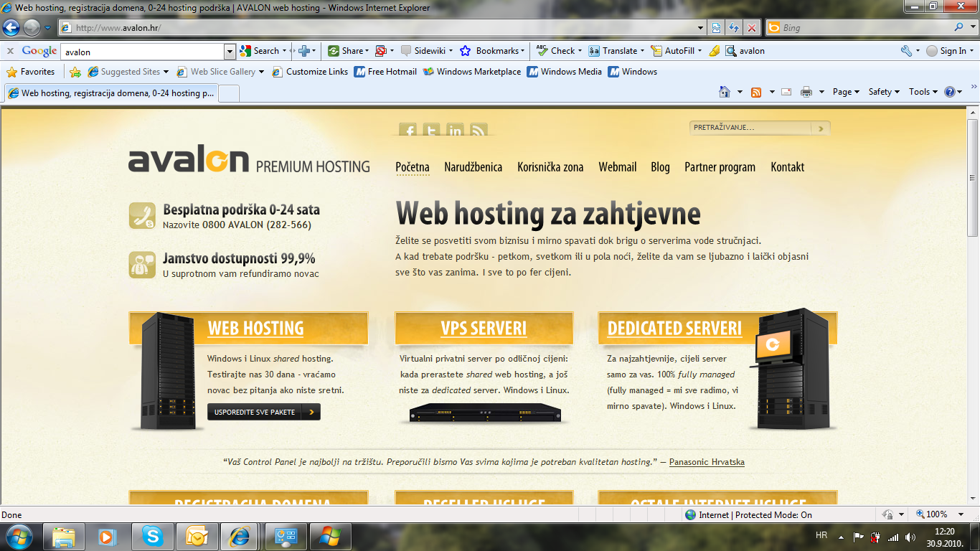Click the Facebook icon in page header
This screenshot has height=551, width=980.
click(408, 131)
